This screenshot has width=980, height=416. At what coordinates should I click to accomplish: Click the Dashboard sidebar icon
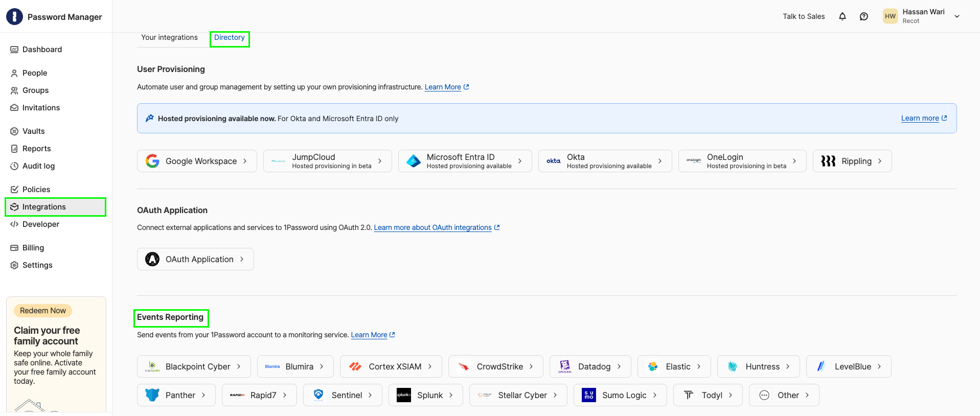pyautogui.click(x=14, y=50)
